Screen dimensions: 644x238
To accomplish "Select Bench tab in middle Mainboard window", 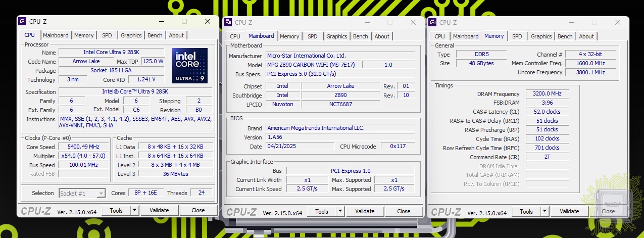I will (361, 36).
